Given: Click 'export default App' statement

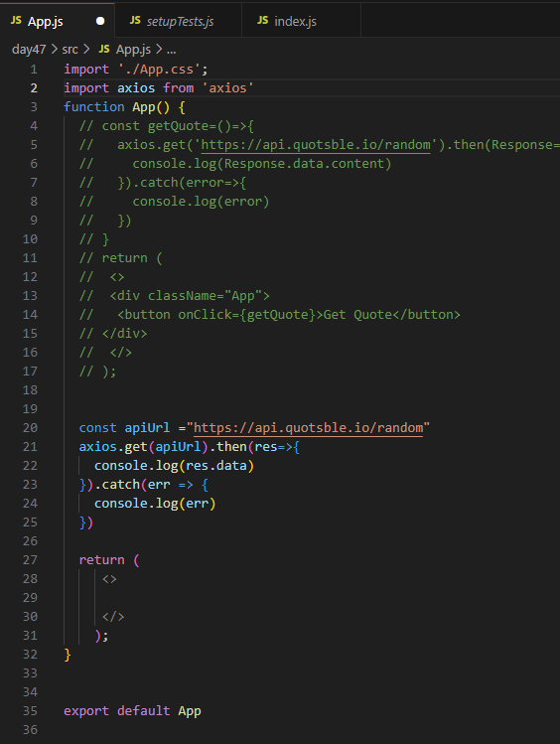Looking at the screenshot, I should [132, 711].
